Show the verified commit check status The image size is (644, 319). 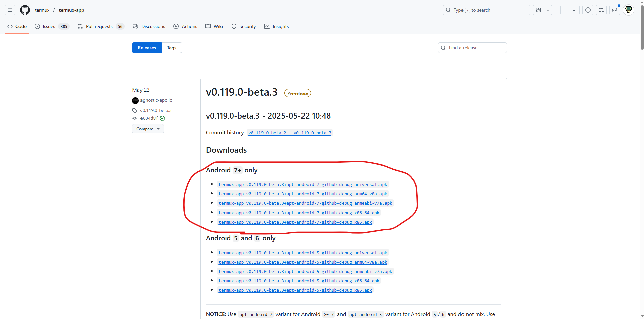tap(162, 118)
